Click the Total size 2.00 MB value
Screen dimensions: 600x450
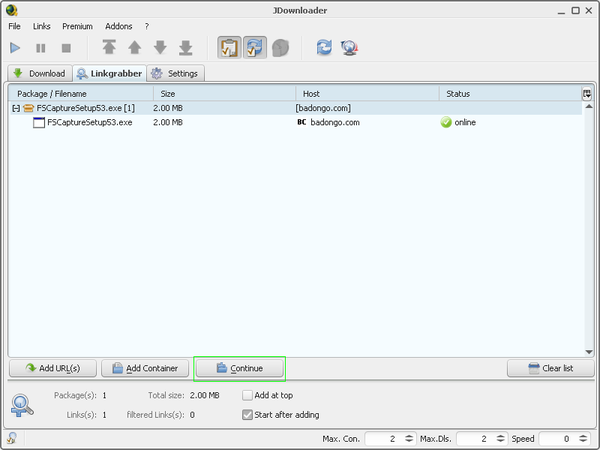pos(205,395)
